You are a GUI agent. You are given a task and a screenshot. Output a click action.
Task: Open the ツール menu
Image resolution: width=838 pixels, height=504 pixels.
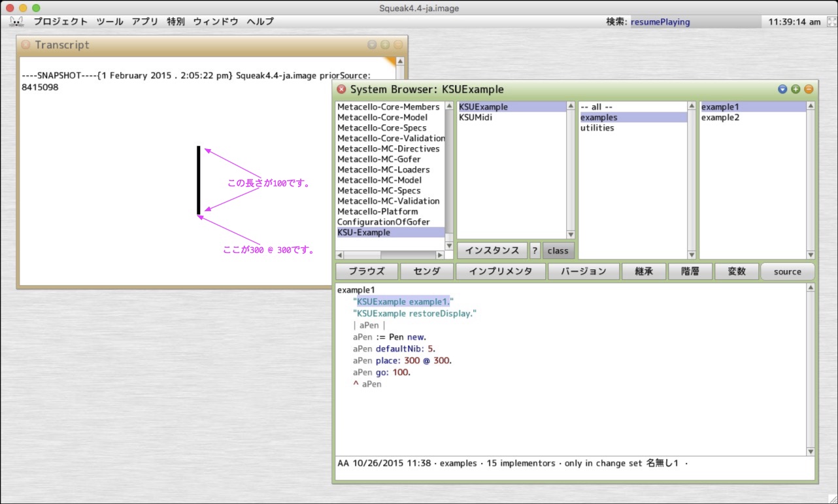pos(109,22)
